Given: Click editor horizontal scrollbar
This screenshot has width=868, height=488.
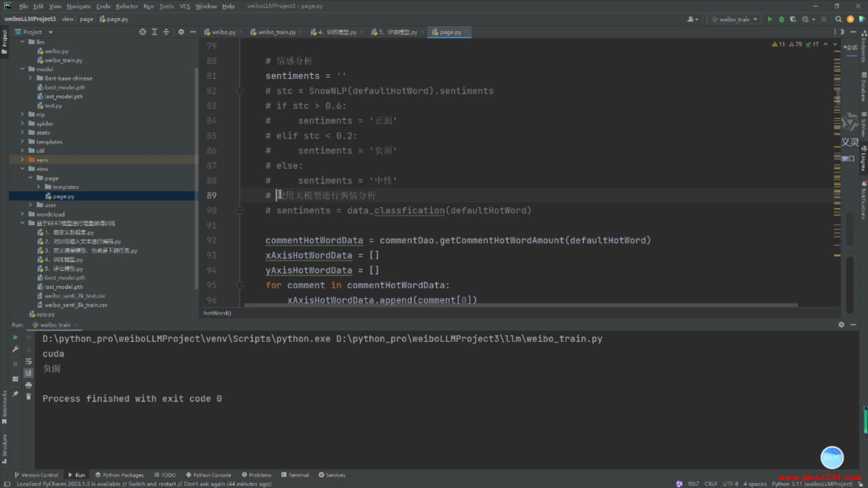Looking at the screenshot, I should 520,305.
